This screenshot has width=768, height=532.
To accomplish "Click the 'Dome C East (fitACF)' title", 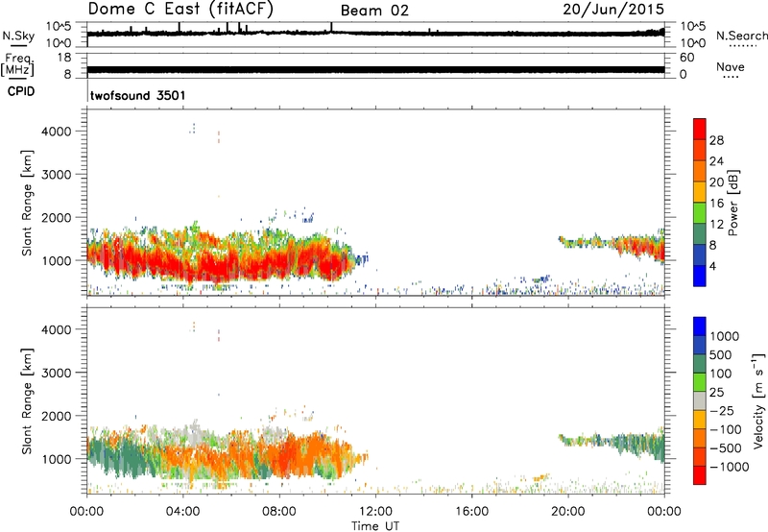I will [x=180, y=10].
